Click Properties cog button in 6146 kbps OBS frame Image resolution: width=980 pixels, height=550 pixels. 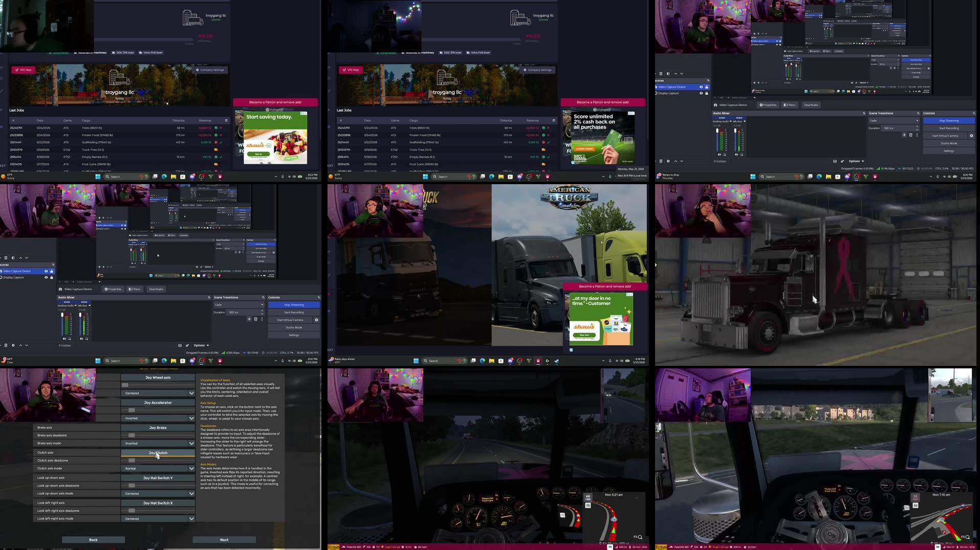(x=768, y=105)
